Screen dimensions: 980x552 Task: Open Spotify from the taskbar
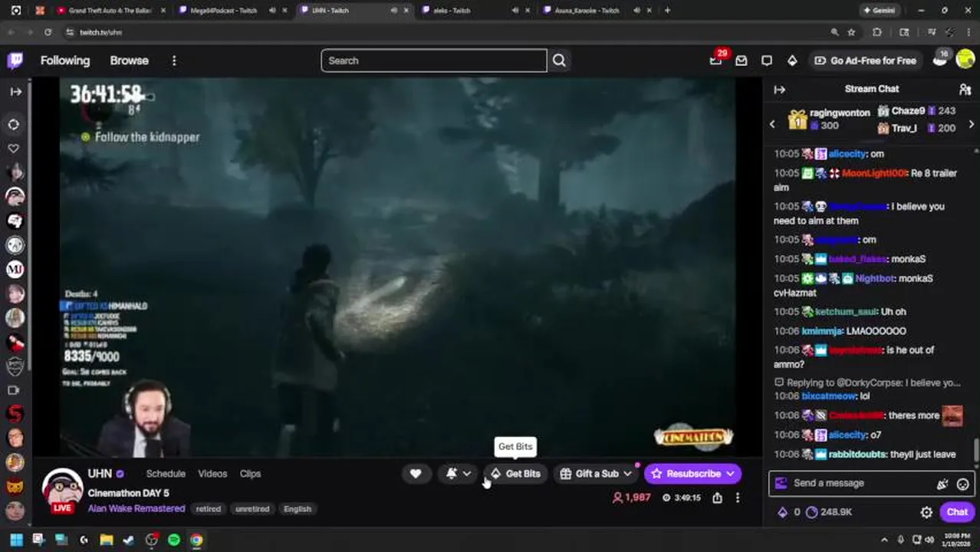click(x=174, y=540)
